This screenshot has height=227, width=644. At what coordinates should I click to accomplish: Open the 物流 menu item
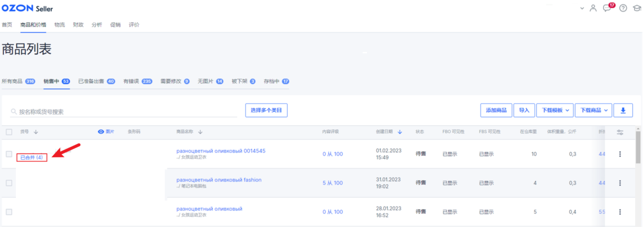point(59,25)
